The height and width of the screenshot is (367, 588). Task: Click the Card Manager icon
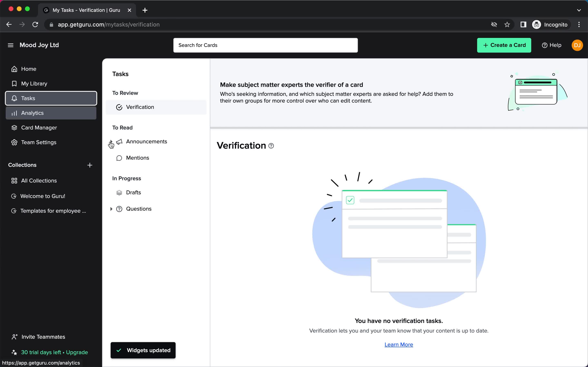click(x=14, y=128)
